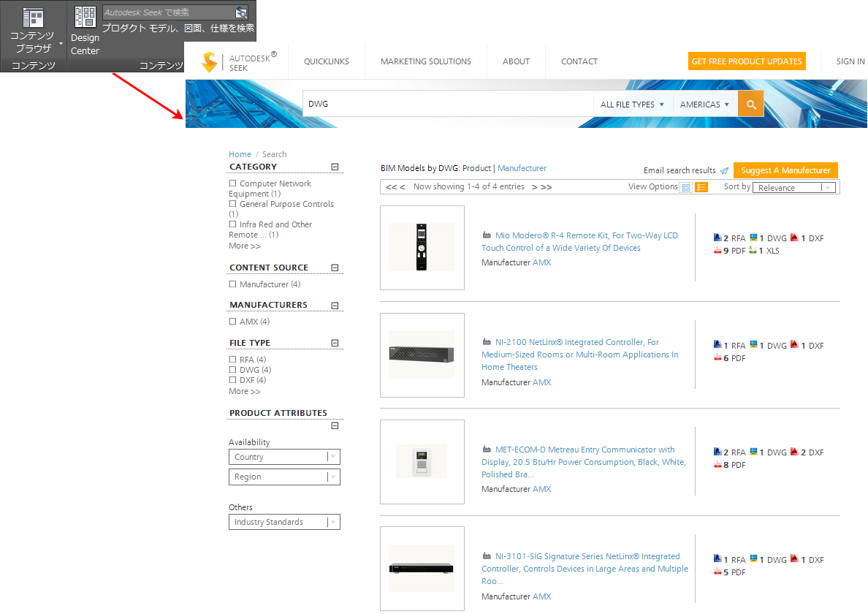Collapse the CONTENT SOURCE section
The image size is (868, 614).
[x=335, y=268]
